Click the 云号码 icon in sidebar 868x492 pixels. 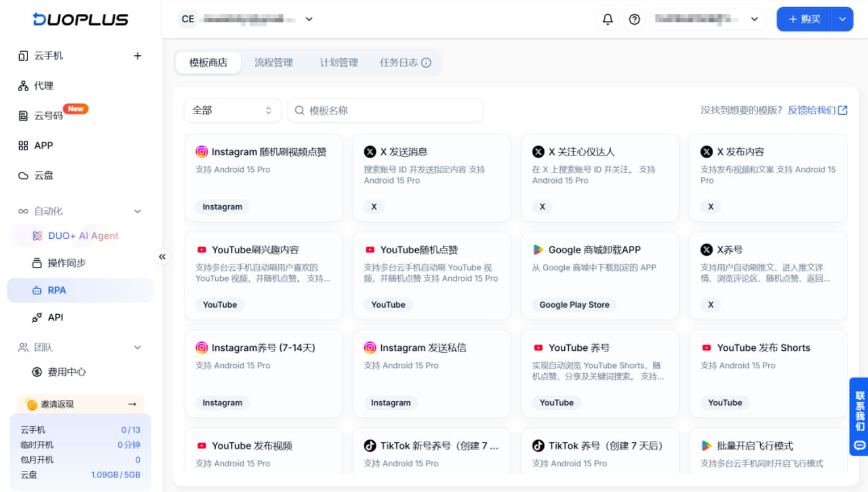(23, 115)
